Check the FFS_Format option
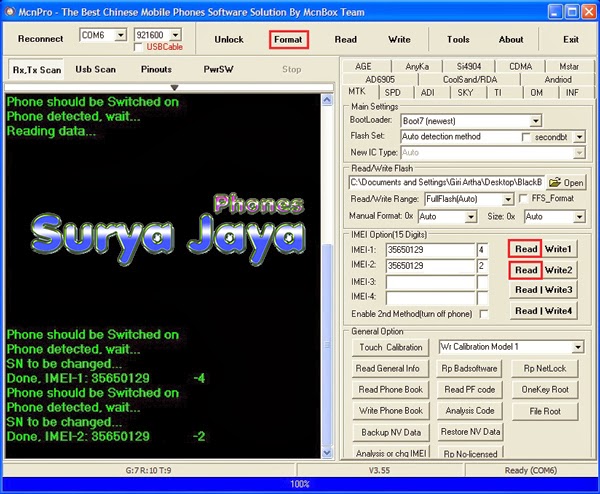Viewport: 600px width, 494px height. click(523, 198)
